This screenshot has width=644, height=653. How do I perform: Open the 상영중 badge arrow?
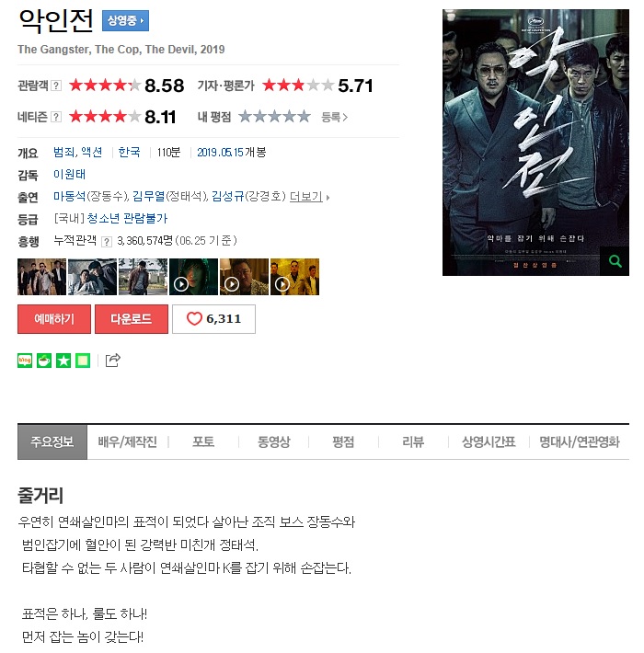[x=125, y=20]
